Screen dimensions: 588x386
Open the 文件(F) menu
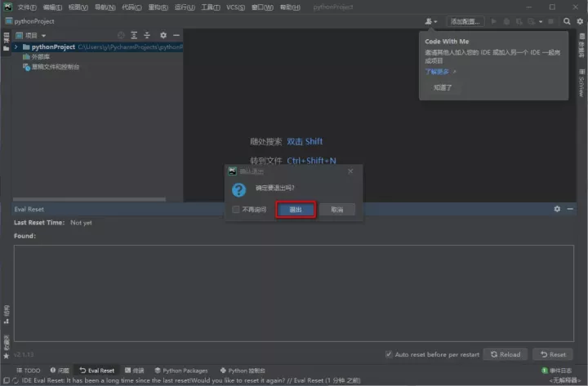coord(27,7)
